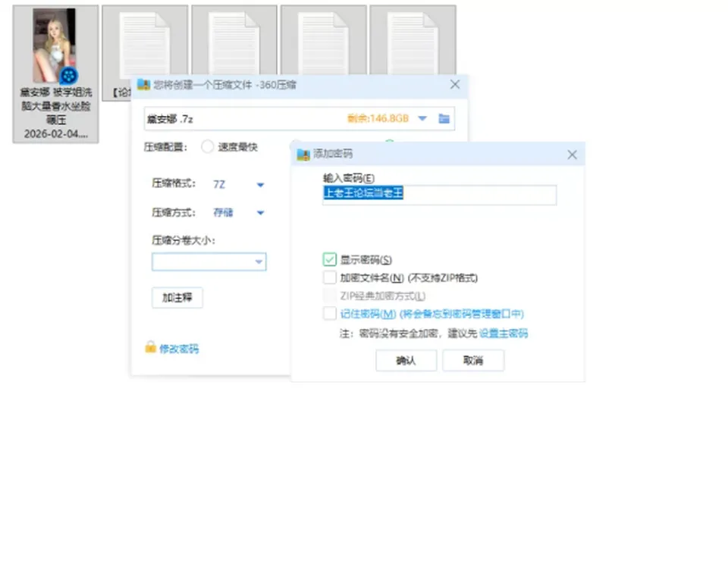Open the 设置主密码 link
The width and height of the screenshot is (728, 582).
pyautogui.click(x=504, y=333)
